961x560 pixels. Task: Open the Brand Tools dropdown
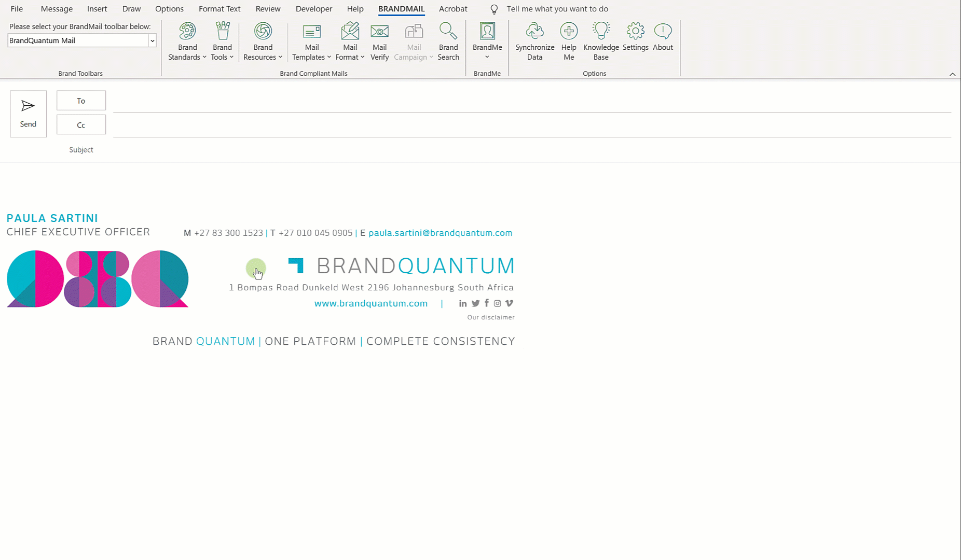click(222, 41)
